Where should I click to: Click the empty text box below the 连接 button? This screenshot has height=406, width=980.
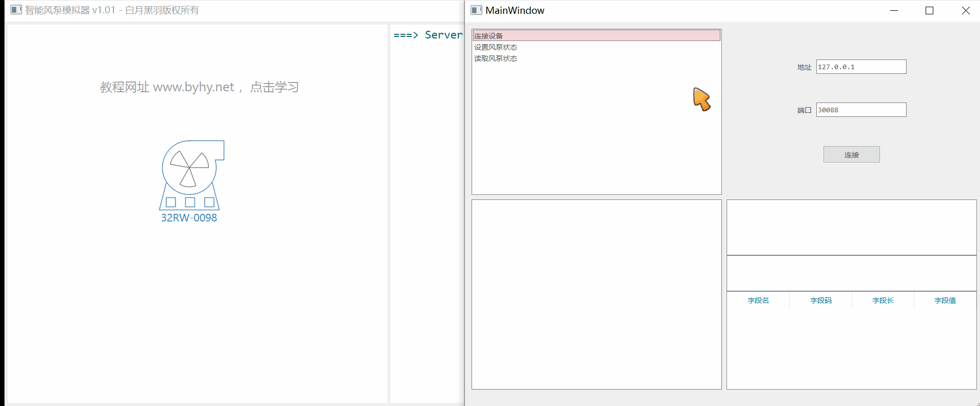[851, 227]
